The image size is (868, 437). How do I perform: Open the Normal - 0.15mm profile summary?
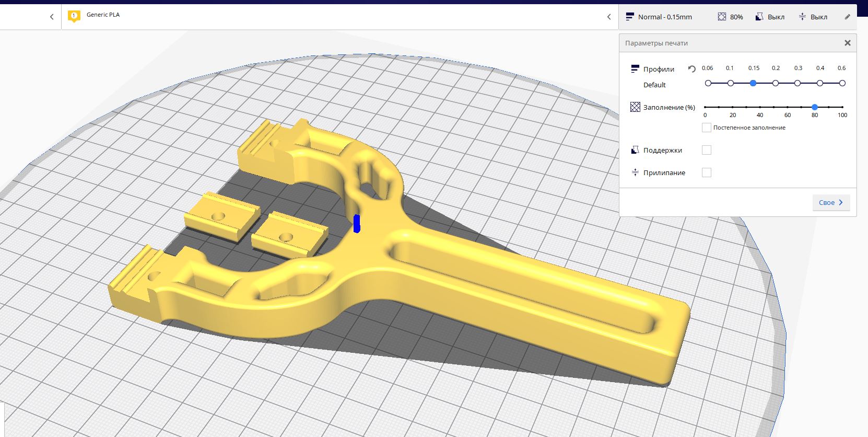click(x=665, y=17)
